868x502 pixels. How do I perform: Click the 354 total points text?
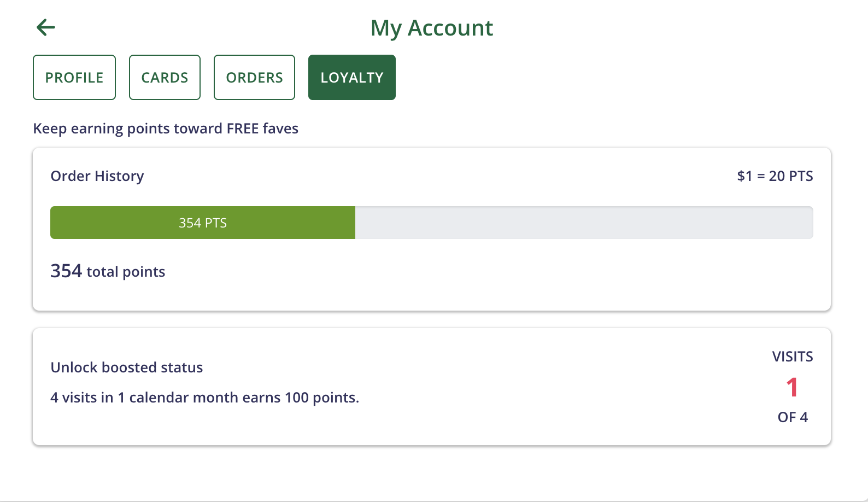[x=108, y=271]
